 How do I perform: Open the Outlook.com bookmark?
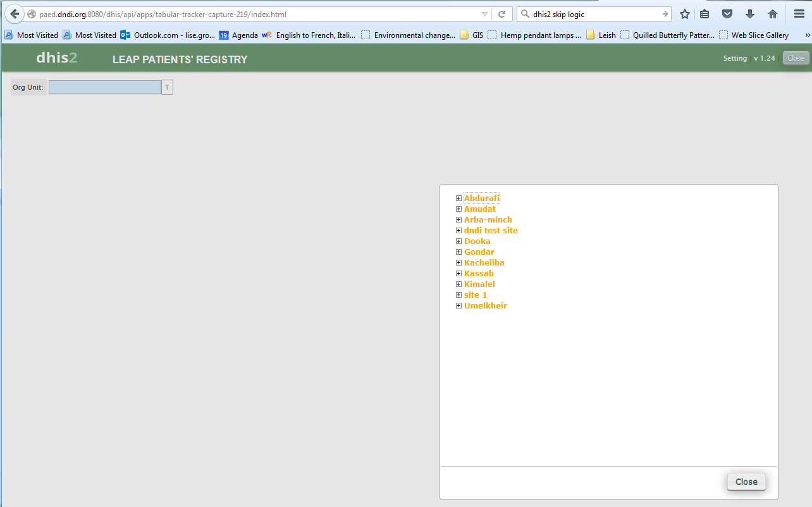(168, 35)
